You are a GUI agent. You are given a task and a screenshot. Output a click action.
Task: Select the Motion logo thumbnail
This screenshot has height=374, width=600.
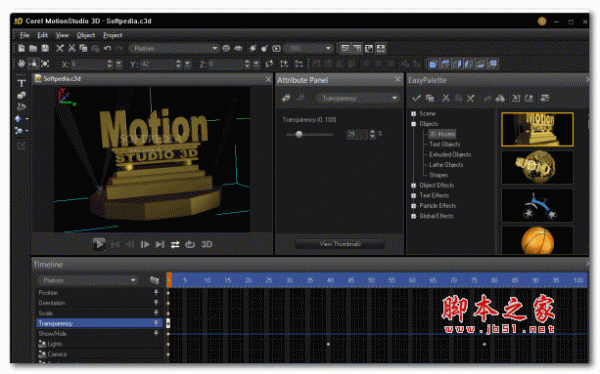click(x=537, y=129)
